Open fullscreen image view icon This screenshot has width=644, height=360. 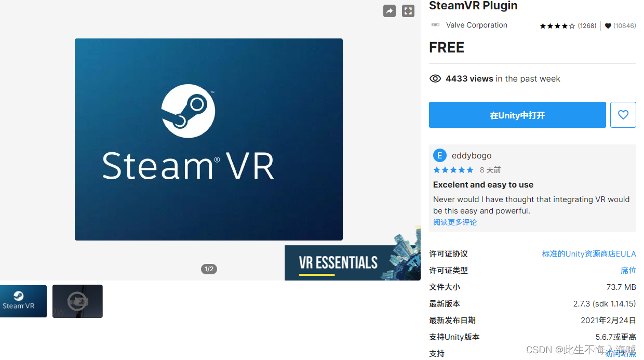pos(408,11)
